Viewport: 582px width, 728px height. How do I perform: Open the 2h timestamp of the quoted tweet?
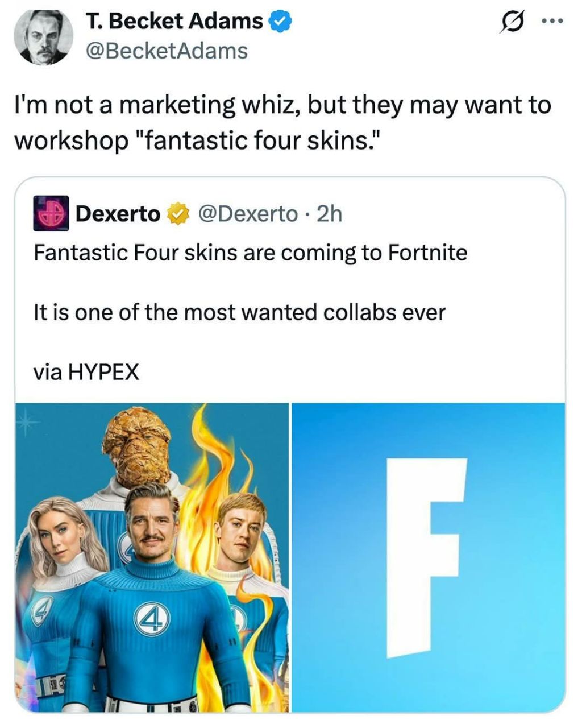330,214
